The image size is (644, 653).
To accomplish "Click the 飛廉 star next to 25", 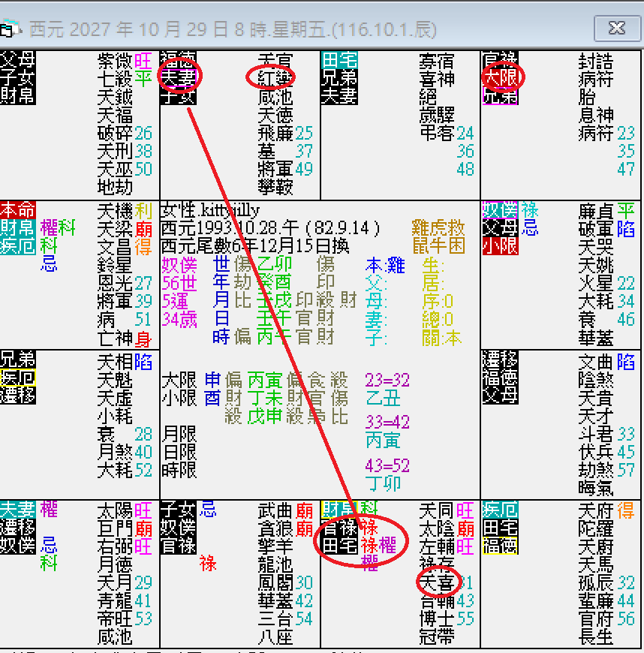I will [x=275, y=133].
